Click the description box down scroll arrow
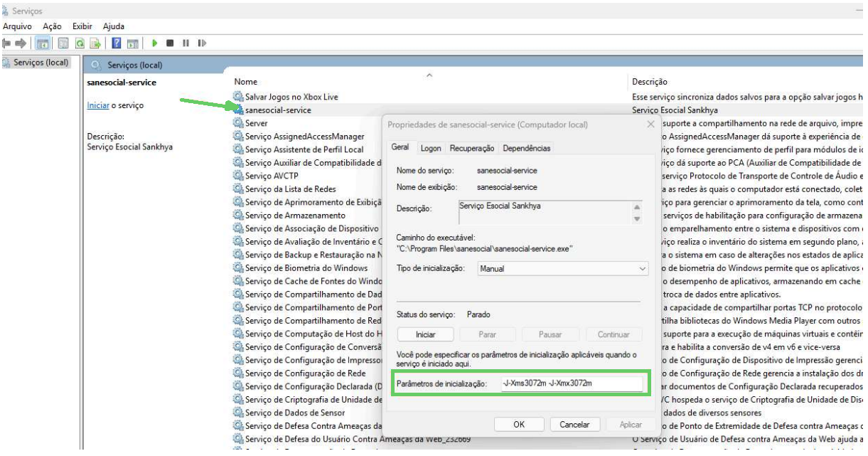 click(636, 218)
